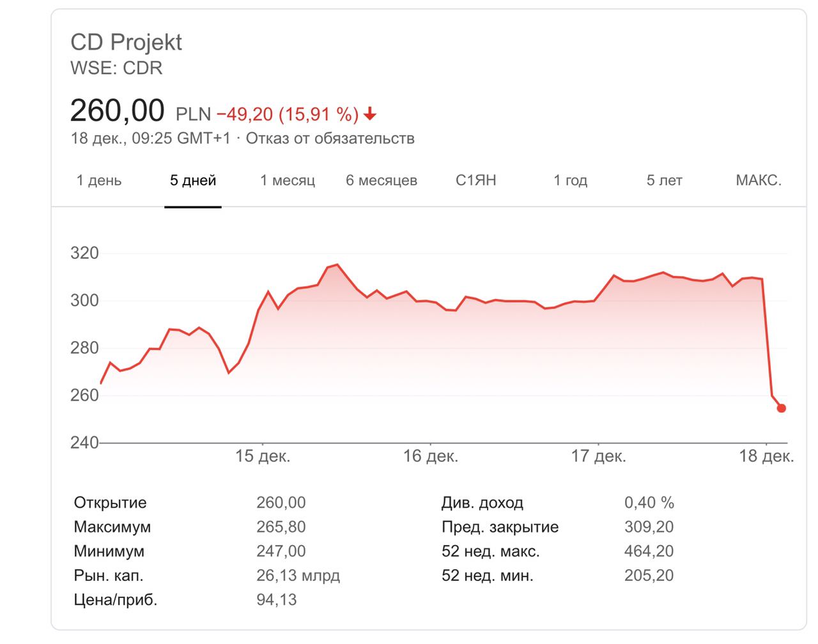The height and width of the screenshot is (644, 818).
Task: Click the 18 дек. date axis label
Action: click(x=766, y=456)
